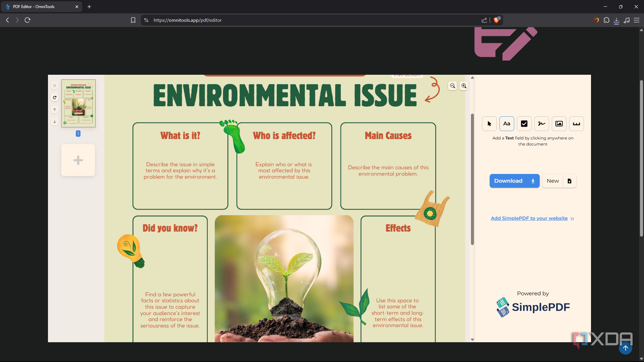
Task: Click page number 1 badge
Action: click(x=78, y=133)
